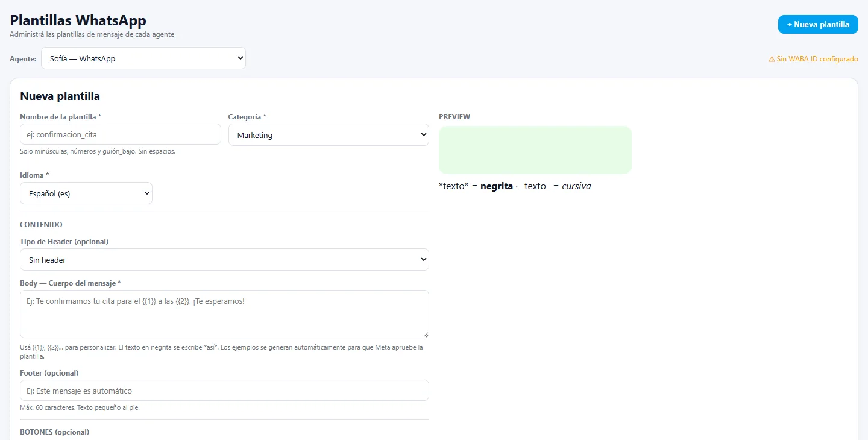
Task: Click inside the Body message textarea
Action: pyautogui.click(x=224, y=314)
